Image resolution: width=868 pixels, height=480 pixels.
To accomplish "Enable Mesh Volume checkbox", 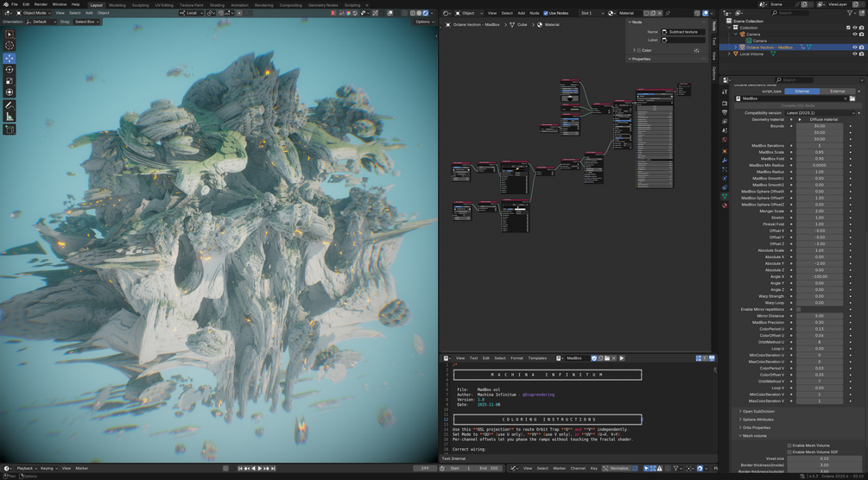I will [x=789, y=445].
